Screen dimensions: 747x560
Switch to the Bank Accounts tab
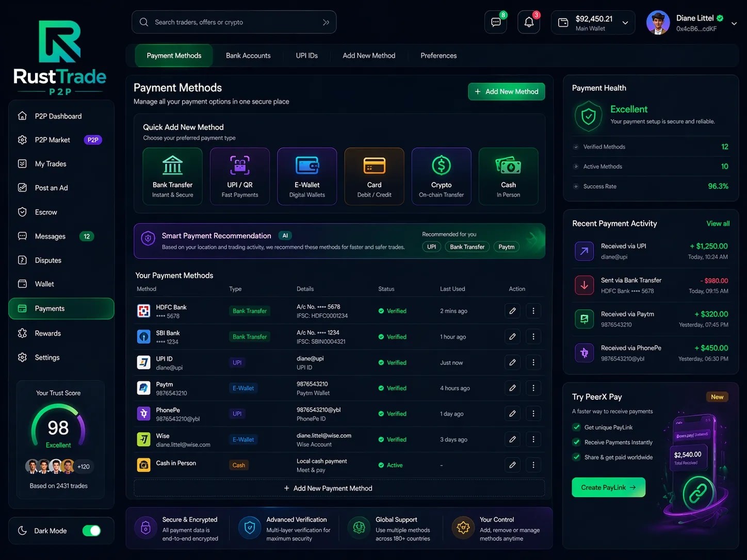coord(248,56)
